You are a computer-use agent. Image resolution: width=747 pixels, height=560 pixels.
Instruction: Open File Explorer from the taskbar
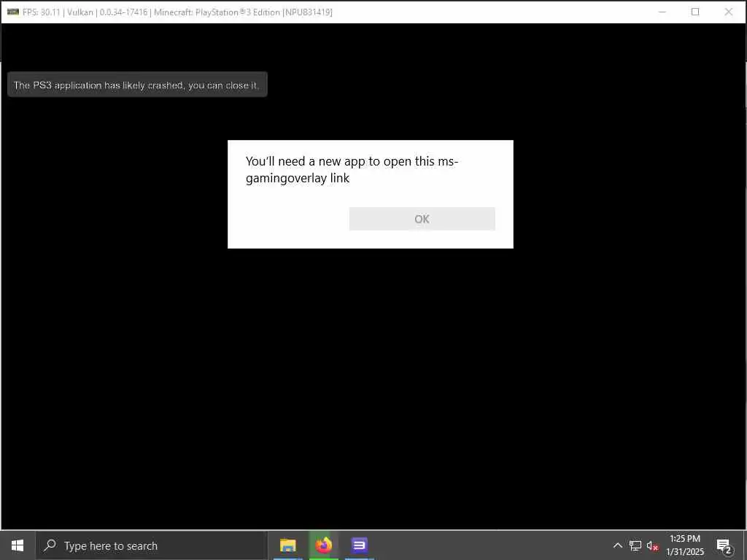coord(287,545)
